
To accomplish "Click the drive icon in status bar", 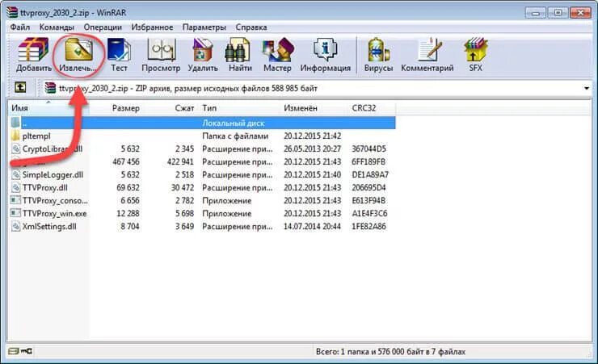I will coord(14,351).
